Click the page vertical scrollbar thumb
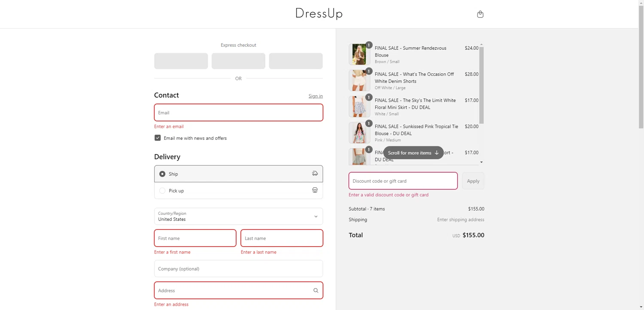This screenshot has height=310, width=644. point(641,66)
